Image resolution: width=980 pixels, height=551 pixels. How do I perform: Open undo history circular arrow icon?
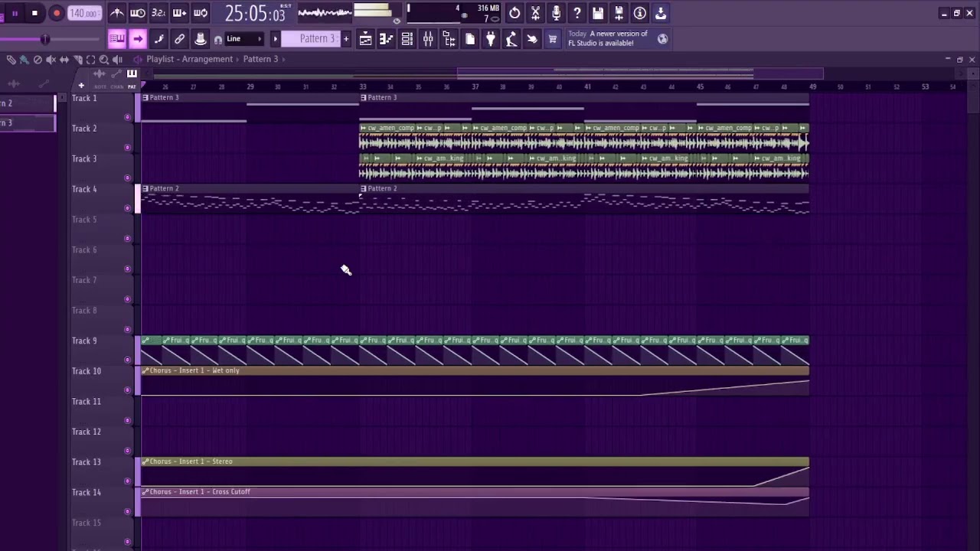click(x=514, y=13)
